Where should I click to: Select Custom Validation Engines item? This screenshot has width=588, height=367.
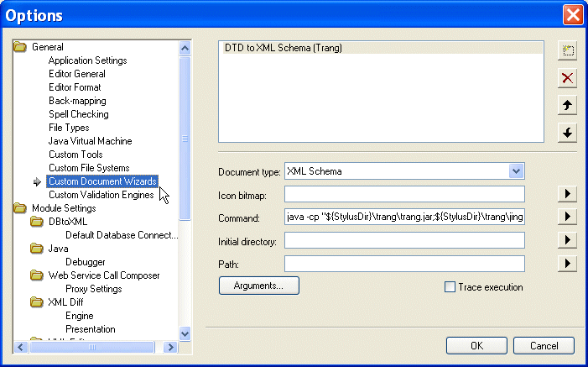tap(101, 195)
